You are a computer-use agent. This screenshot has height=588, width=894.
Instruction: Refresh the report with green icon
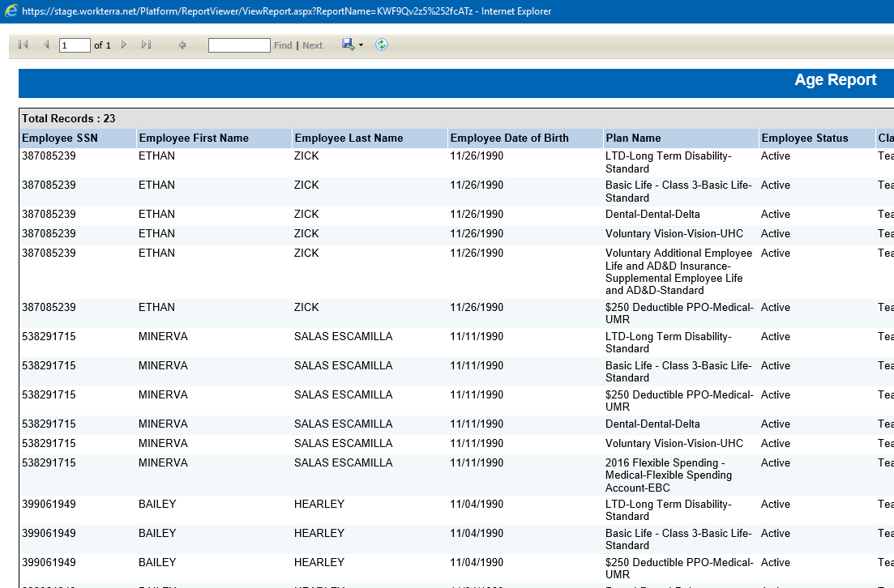click(x=382, y=45)
